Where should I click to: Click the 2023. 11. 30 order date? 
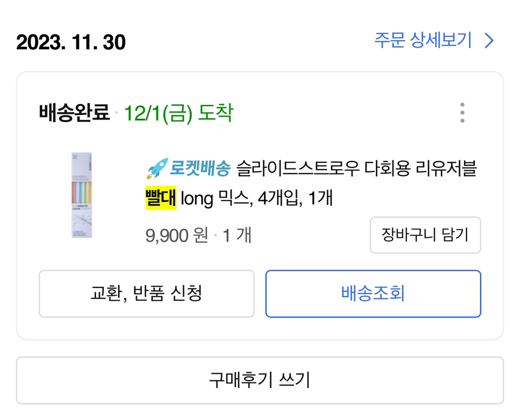(x=71, y=42)
